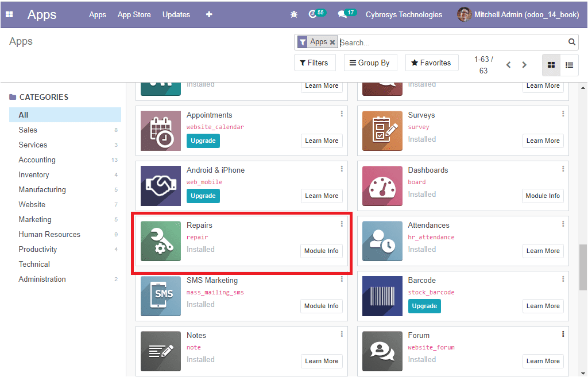Open Android & iPhone card three-dot menu
This screenshot has width=588, height=377.
tap(342, 169)
